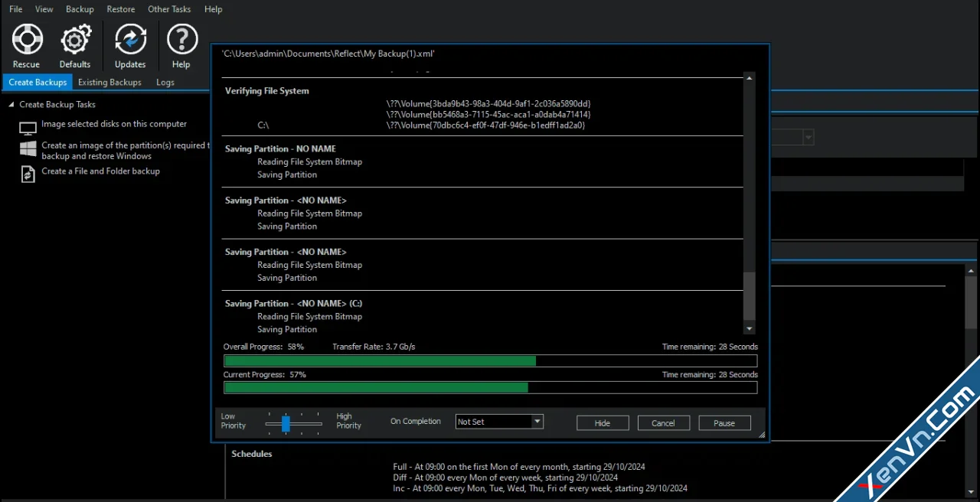Click the Current Progress bar

[490, 388]
